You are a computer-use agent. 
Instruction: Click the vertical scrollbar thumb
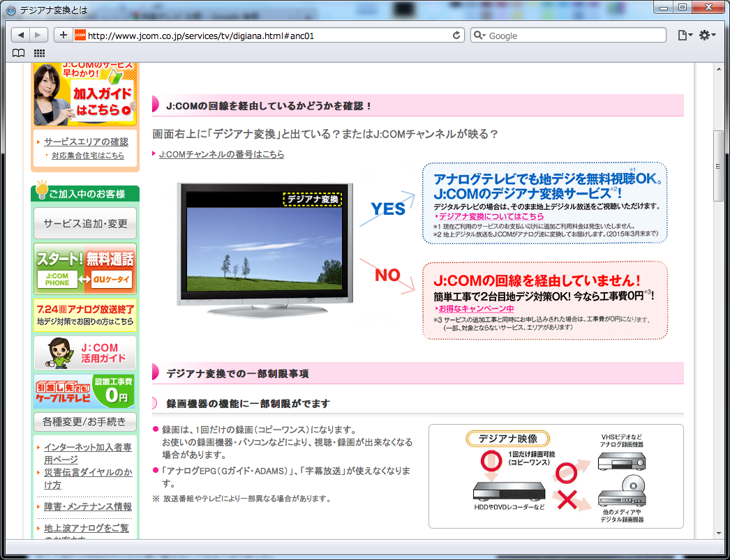pos(719,166)
